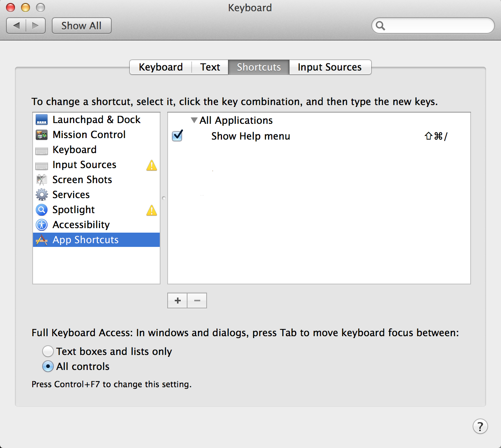
Task: Collapse the All Applications disclosure triangle
Action: tap(194, 120)
